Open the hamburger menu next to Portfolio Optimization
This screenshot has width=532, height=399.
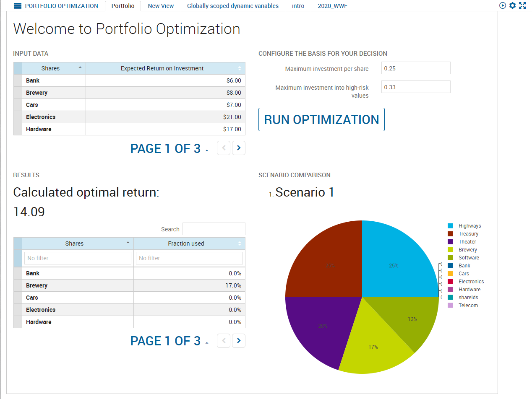18,6
